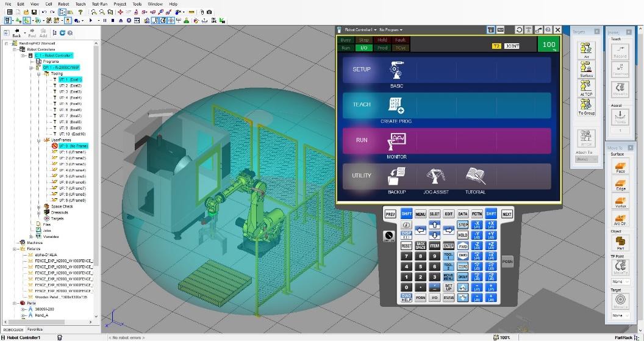Click the SELECT key on the pendant

pos(435,214)
